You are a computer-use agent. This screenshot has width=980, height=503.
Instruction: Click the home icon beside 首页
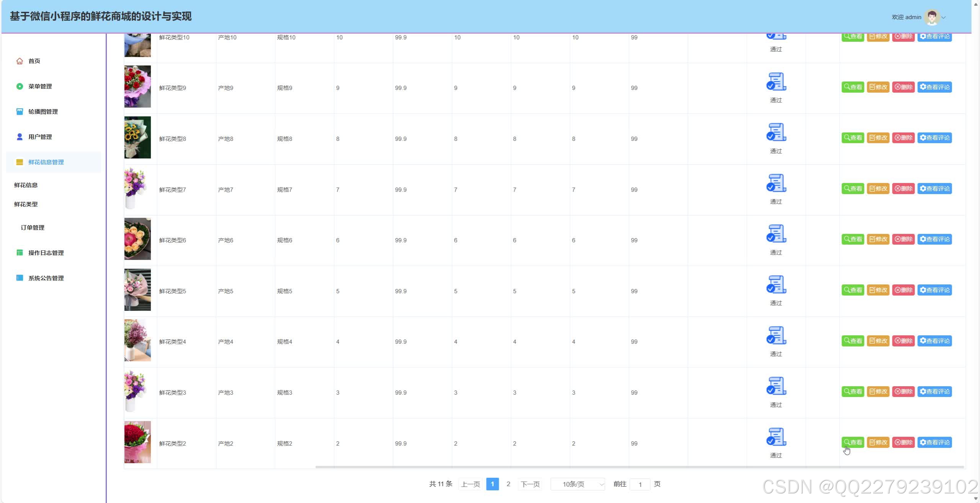pos(20,61)
